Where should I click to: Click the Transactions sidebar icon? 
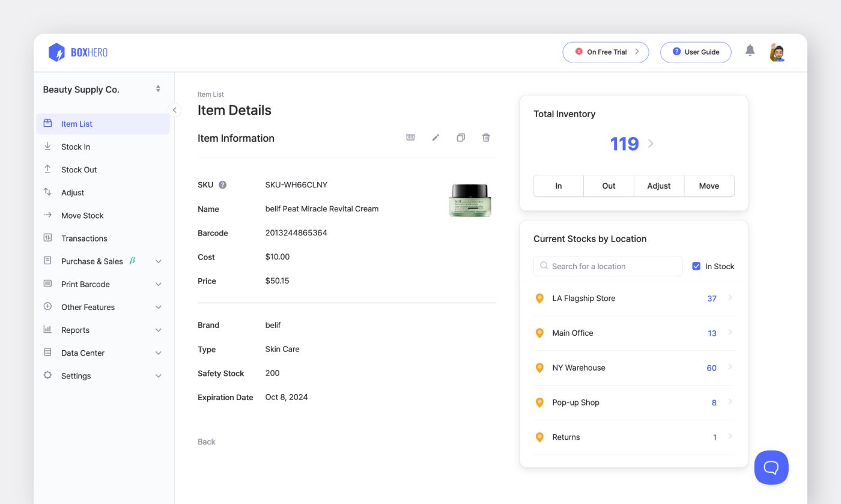[47, 238]
